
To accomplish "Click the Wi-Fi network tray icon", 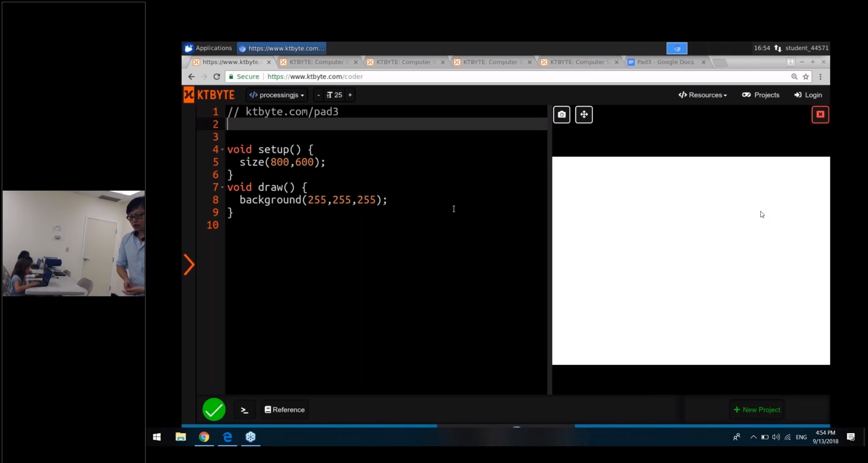I will coord(788,437).
